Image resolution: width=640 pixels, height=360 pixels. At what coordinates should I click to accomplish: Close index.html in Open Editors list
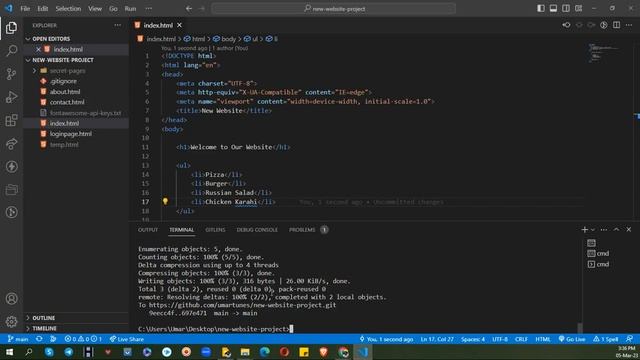coord(38,49)
